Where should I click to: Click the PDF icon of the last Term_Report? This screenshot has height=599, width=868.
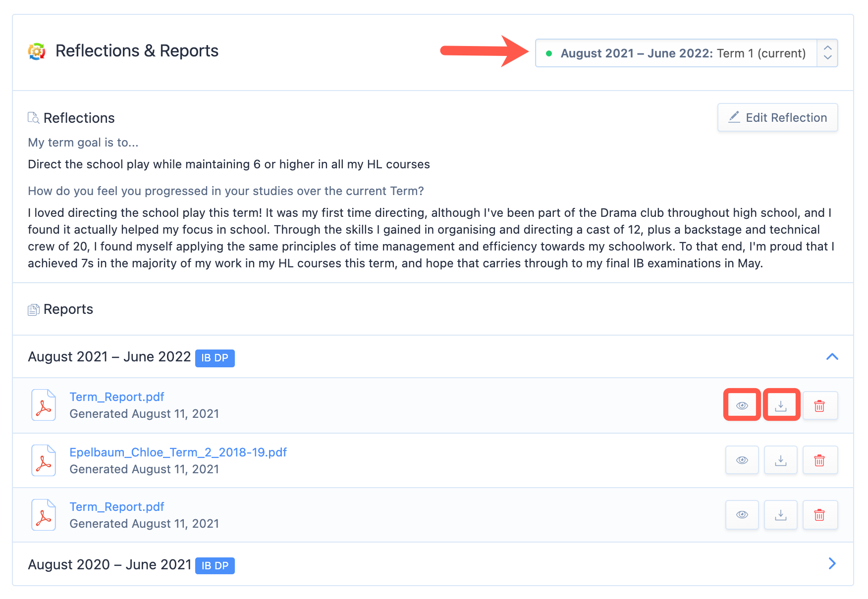pos(44,515)
